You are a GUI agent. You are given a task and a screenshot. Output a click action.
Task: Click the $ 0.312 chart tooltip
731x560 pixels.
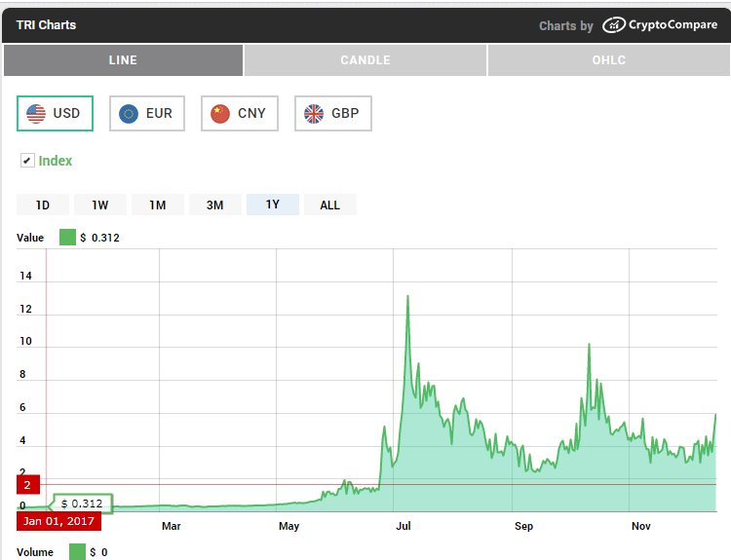click(x=83, y=504)
